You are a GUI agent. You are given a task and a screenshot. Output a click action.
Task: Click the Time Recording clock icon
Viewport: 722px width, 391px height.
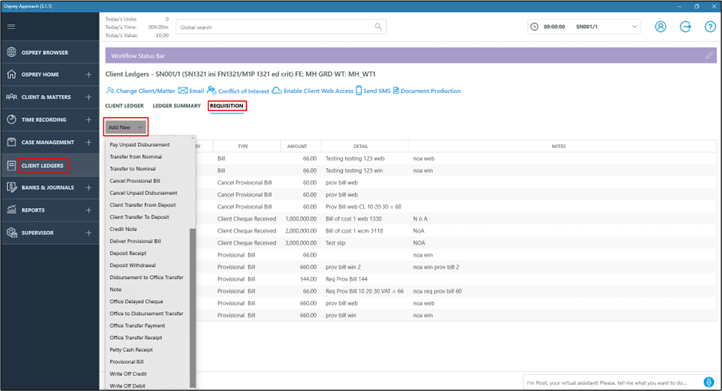pos(12,119)
